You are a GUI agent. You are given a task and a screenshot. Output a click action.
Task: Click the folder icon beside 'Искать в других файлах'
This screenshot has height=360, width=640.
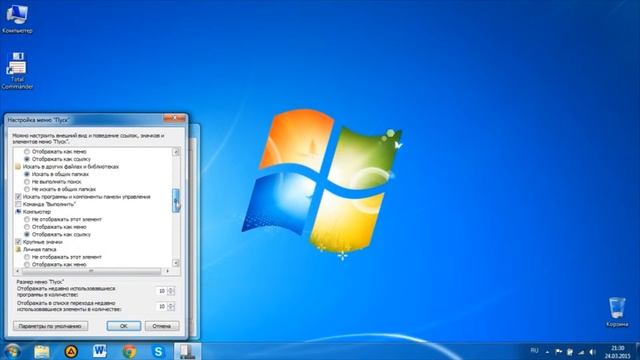pos(18,167)
